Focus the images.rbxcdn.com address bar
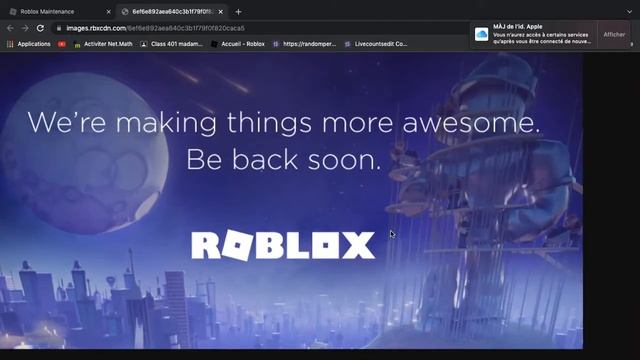The image size is (640, 360). click(x=261, y=28)
